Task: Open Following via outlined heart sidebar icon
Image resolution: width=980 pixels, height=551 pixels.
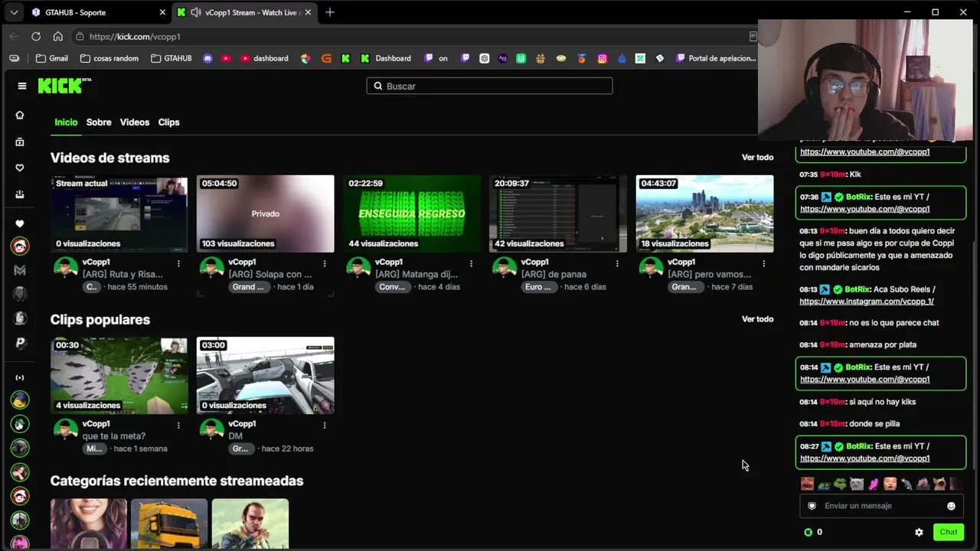Action: pos(20,168)
